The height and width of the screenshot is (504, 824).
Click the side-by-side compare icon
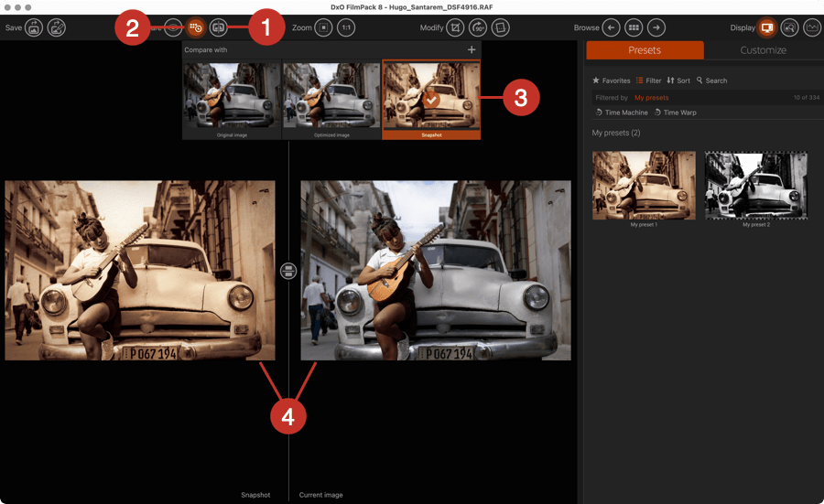219,28
